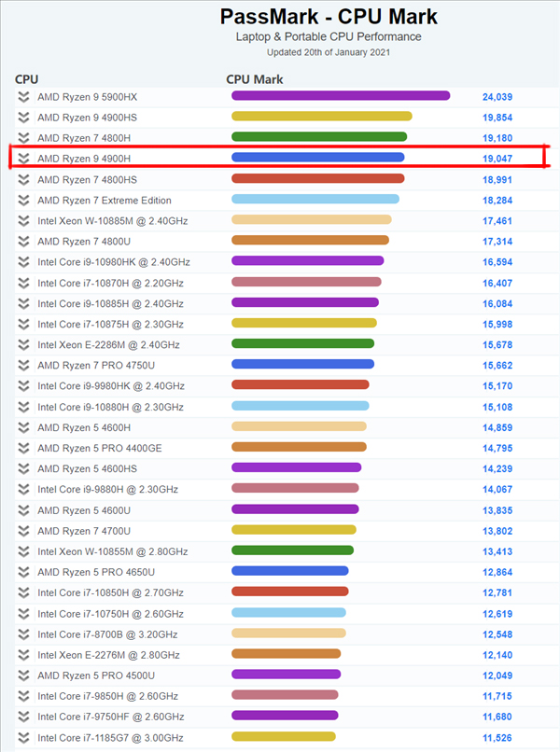Expand the AMD Ryzen 9 5900HX row chevron
Image resolution: width=560 pixels, height=752 pixels.
[23, 97]
